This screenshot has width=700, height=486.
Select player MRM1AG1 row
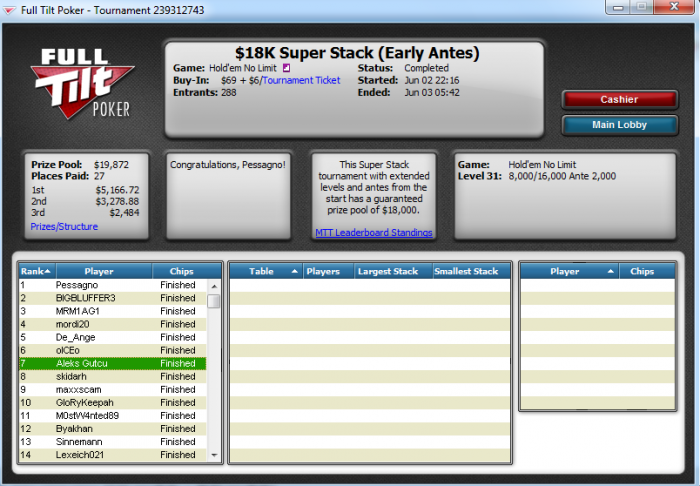(x=112, y=311)
